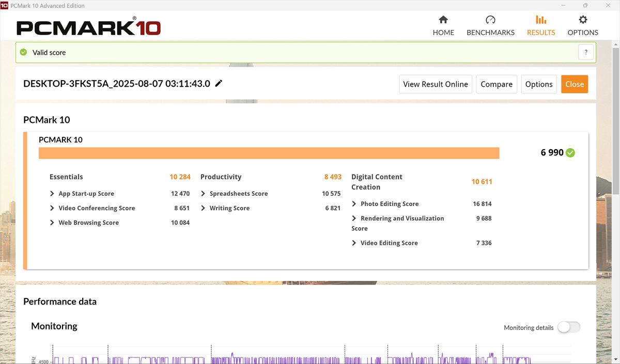The image size is (620, 364).
Task: Click Essentials score 10 284
Action: (180, 177)
